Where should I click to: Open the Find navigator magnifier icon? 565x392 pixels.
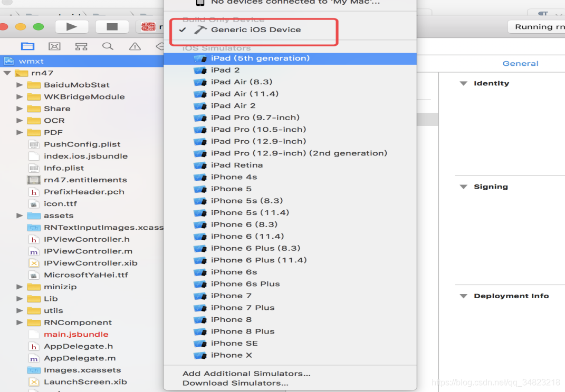tap(108, 46)
